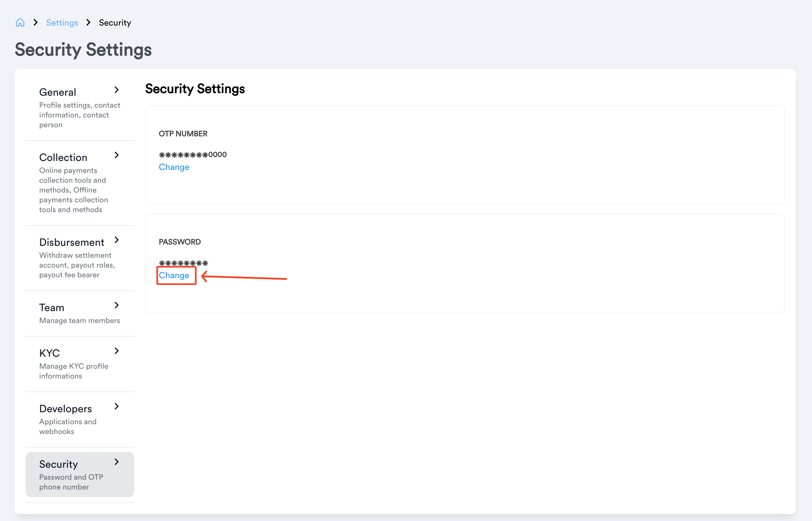Click the breadcrumb arrow after the home icon
Viewport: 812px width, 521px height.
tap(36, 22)
